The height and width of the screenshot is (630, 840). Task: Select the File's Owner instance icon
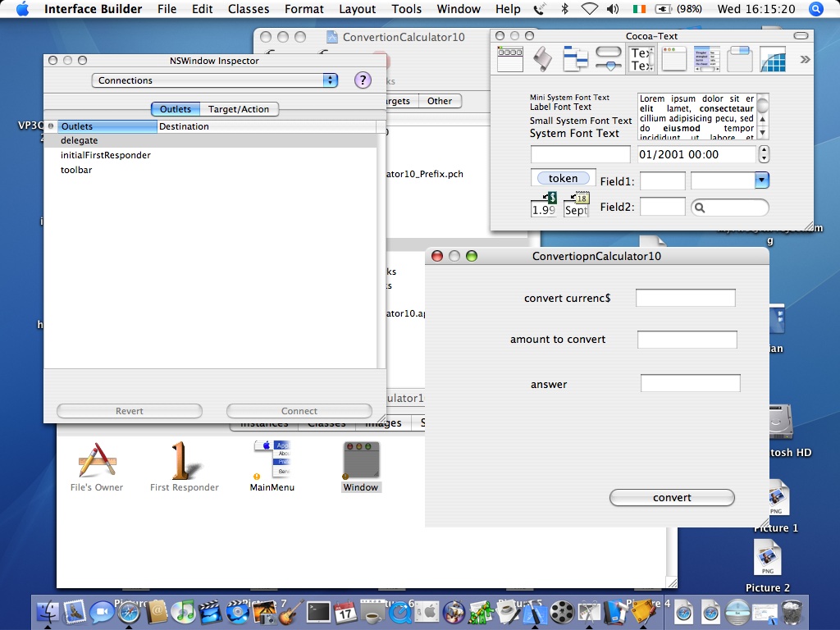pyautogui.click(x=97, y=461)
